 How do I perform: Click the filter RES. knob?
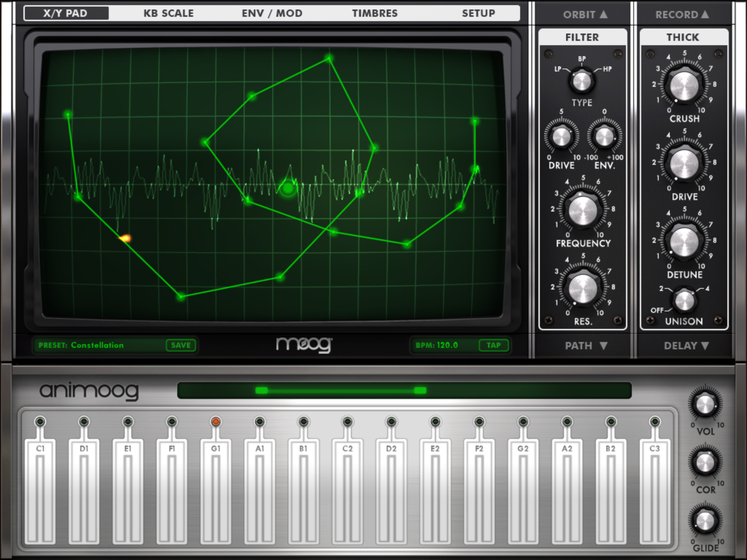(x=582, y=288)
